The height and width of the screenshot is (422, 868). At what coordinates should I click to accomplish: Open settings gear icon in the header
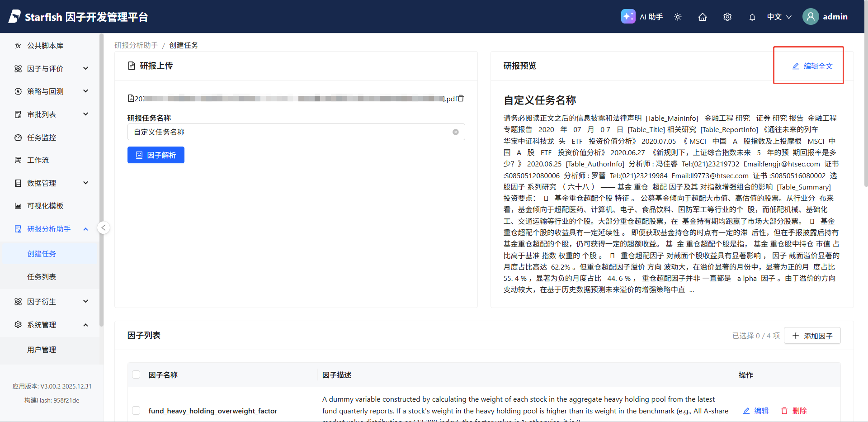pos(727,17)
